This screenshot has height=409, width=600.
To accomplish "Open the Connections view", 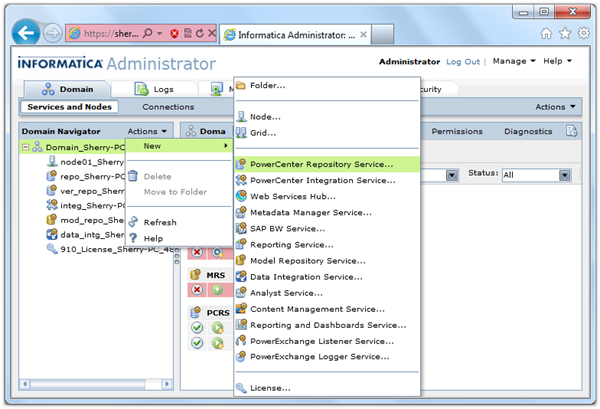I will 168,107.
